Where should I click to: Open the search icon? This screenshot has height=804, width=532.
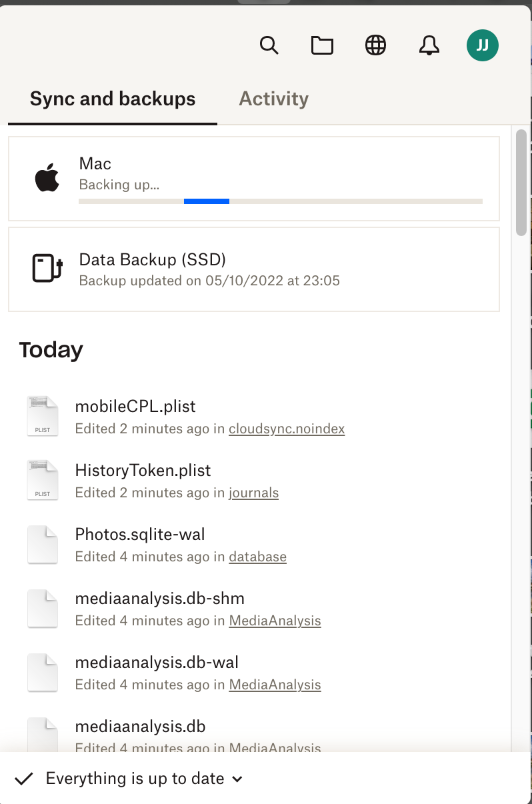tap(269, 45)
